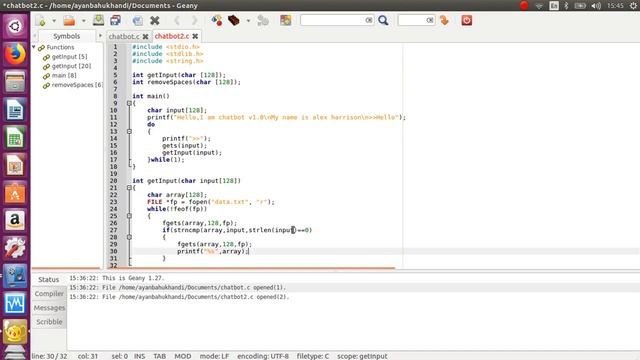Screen dimensions: 640x360
Task: Collapse the fold marker at line 25
Action: [x=129, y=216]
